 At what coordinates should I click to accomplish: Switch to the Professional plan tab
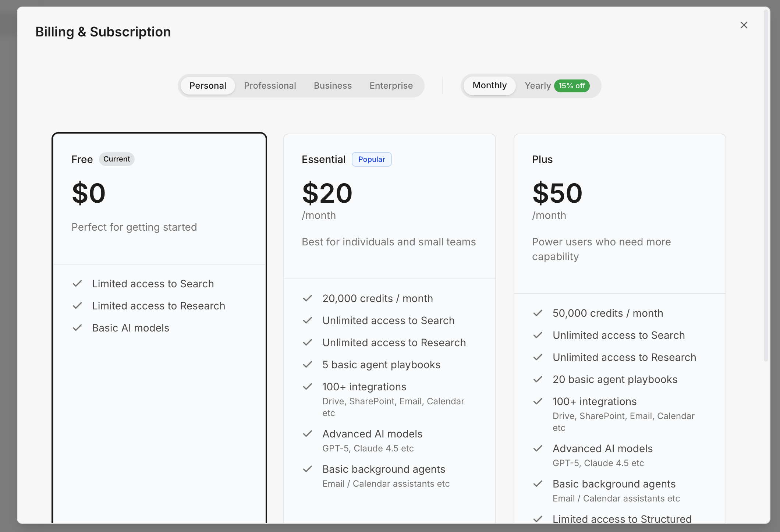270,86
